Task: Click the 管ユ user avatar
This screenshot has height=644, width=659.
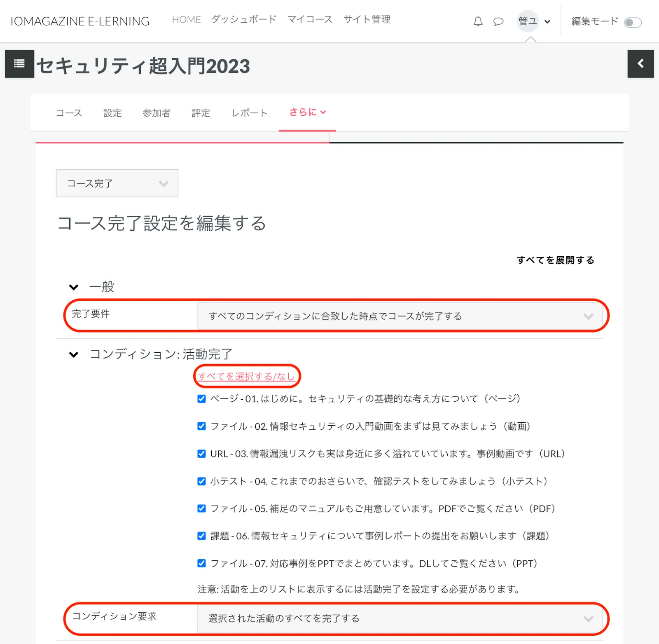Action: pos(528,21)
